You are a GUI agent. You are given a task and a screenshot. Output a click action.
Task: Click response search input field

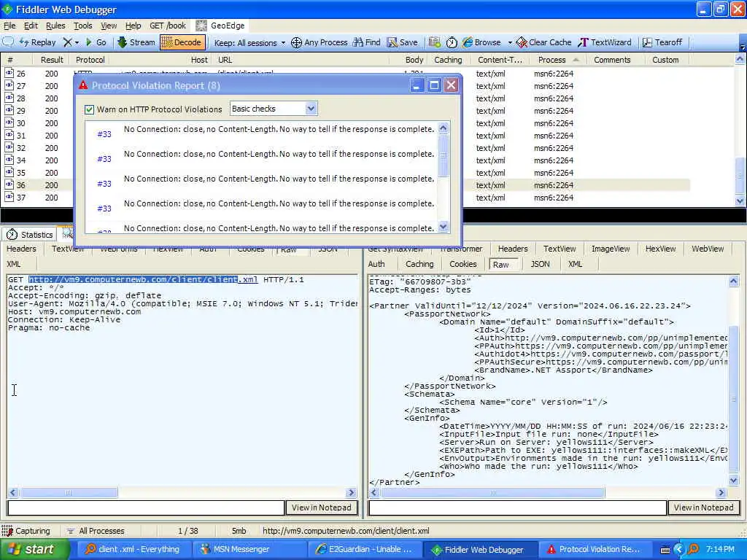[518, 507]
